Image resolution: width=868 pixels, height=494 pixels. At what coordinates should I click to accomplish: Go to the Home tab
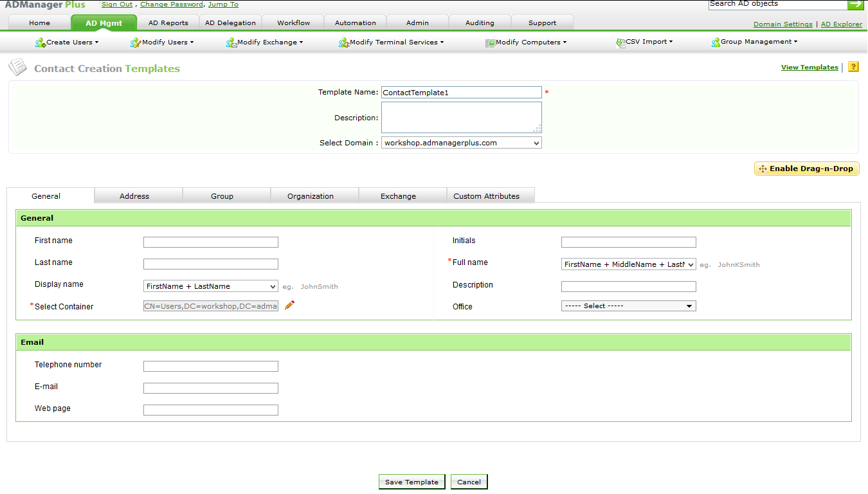[39, 23]
